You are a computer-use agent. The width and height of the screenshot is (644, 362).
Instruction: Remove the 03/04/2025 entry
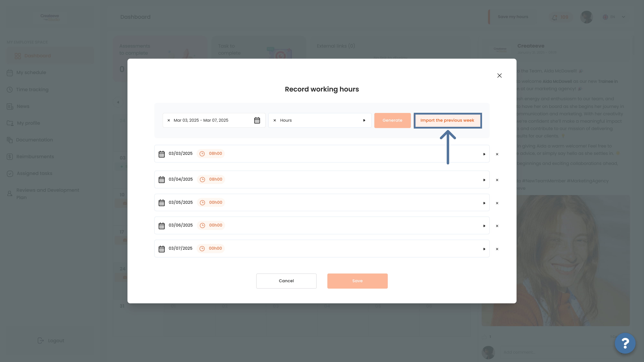pyautogui.click(x=497, y=180)
